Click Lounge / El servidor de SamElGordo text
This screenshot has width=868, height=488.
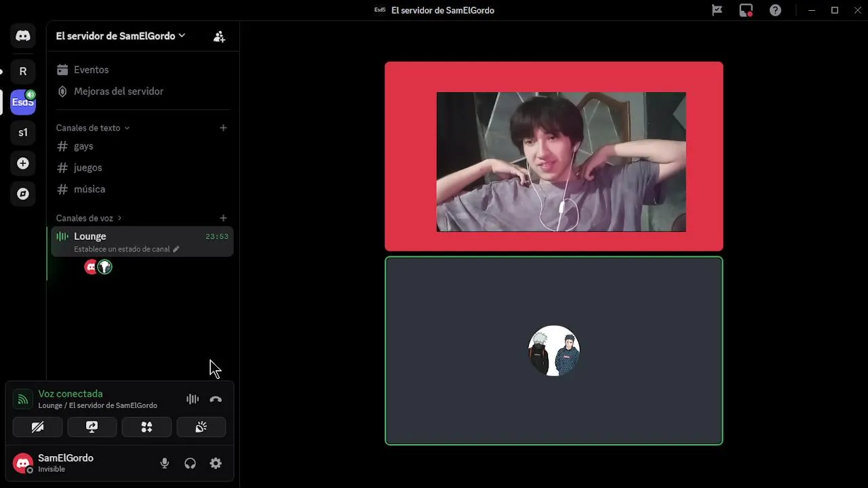click(x=98, y=405)
